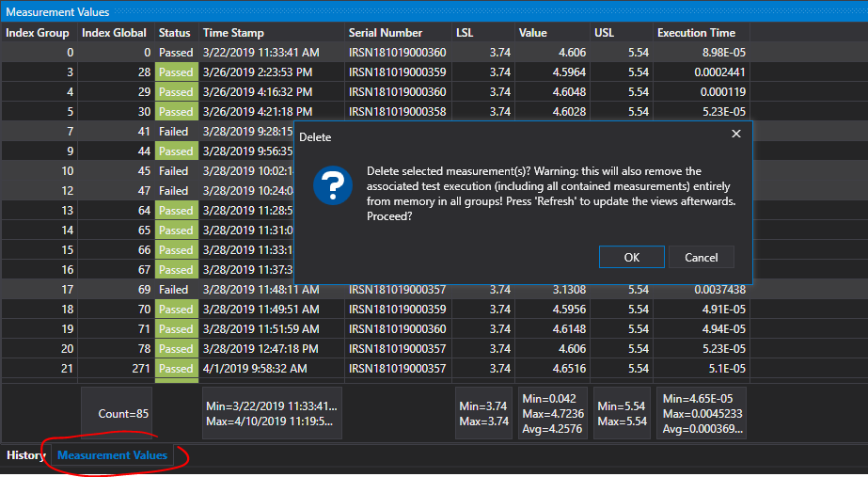Screen dimensions: 868x477
Task: Select value 4.5956 cell
Action: (x=552, y=310)
